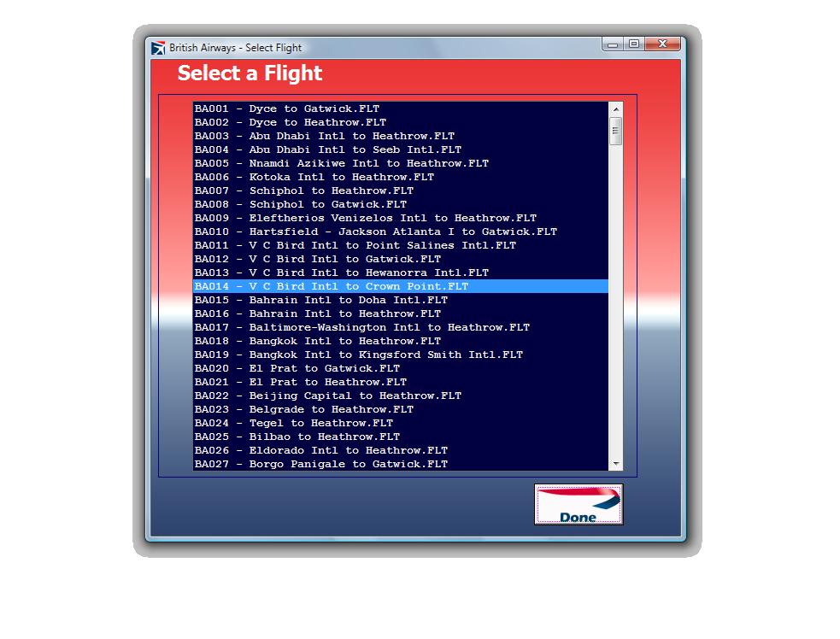Click the British Airways title bar icon
Image resolution: width=840 pixels, height=639 pixels.
[158, 48]
